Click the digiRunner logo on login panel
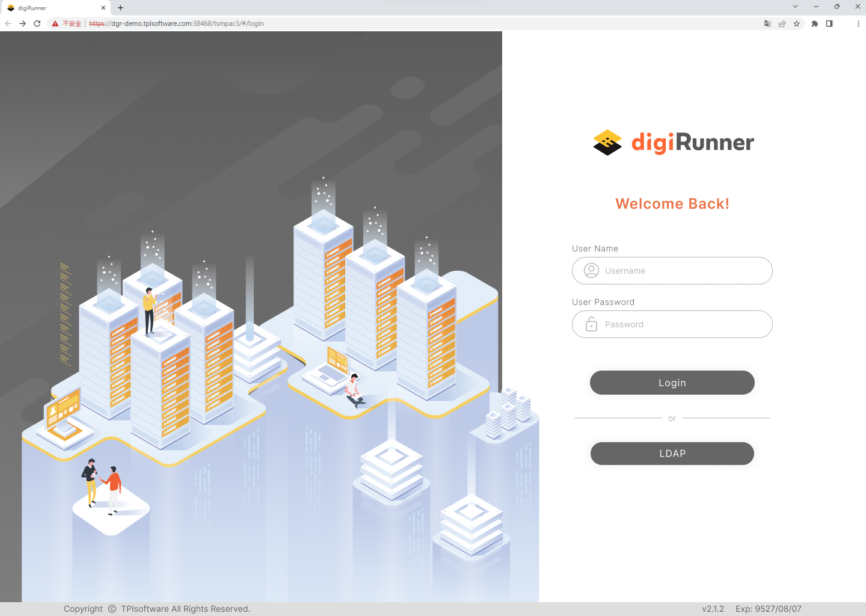Viewport: 866px width, 616px height. click(673, 143)
